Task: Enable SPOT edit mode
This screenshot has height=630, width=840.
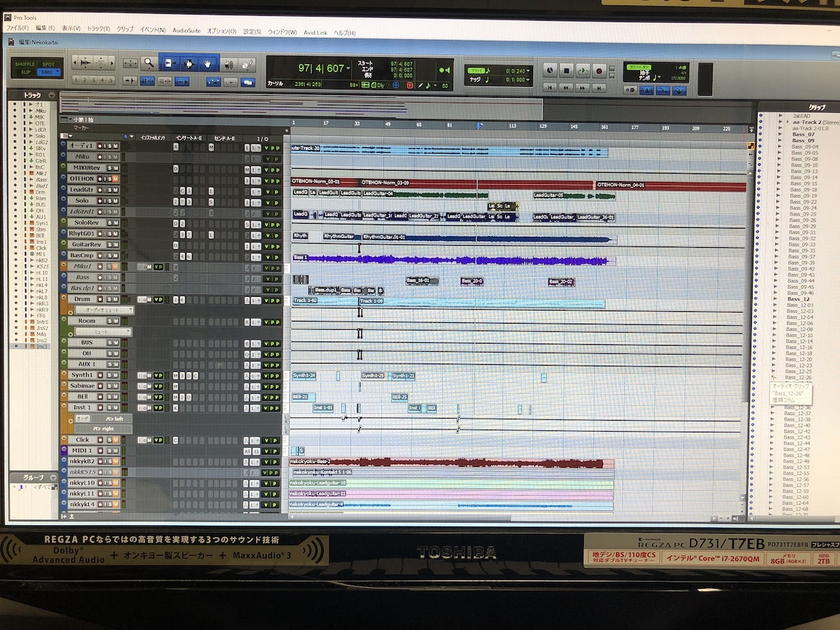Action: [x=50, y=64]
